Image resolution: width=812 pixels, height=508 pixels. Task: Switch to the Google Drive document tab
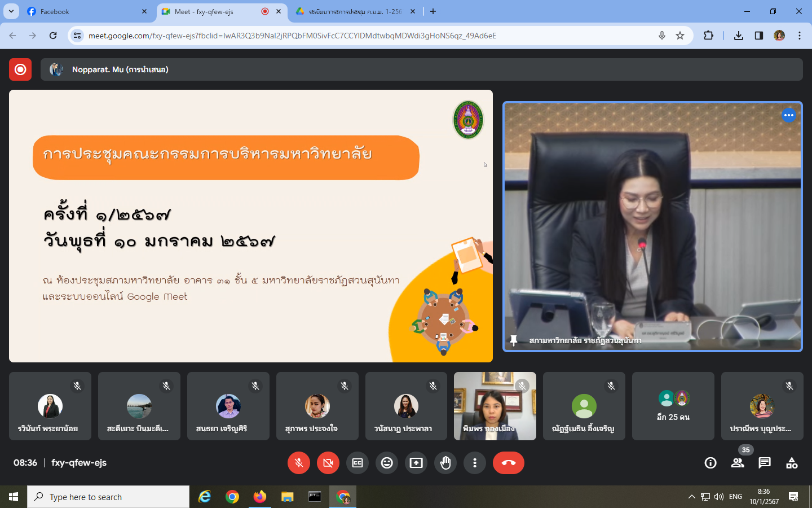click(x=355, y=11)
